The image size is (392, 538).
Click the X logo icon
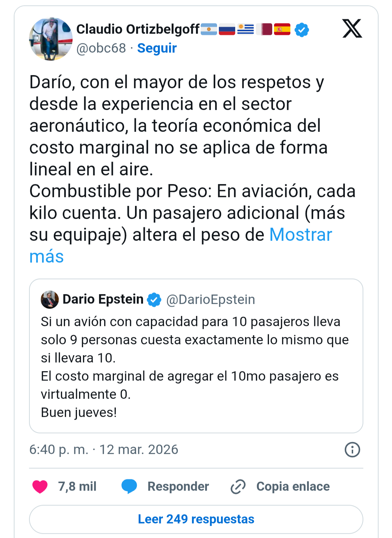[x=352, y=28]
